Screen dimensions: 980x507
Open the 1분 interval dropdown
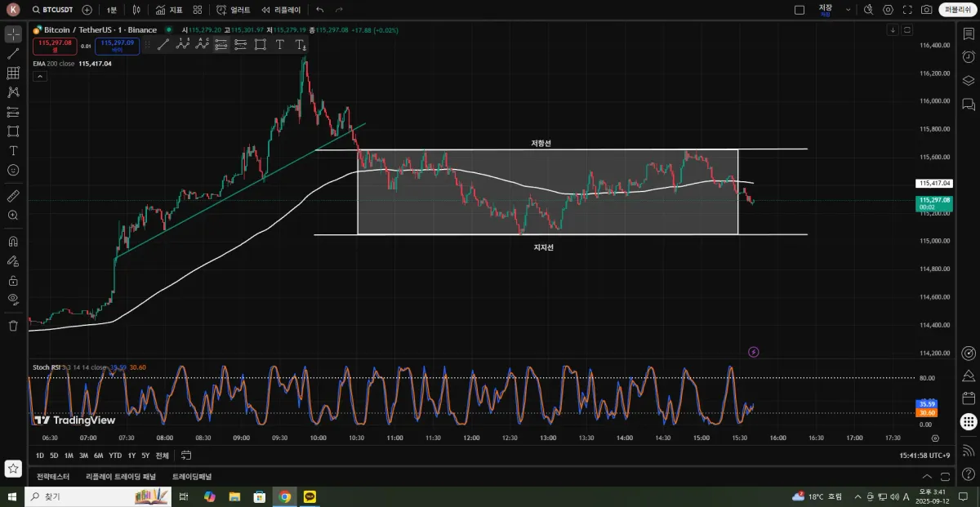(x=111, y=10)
